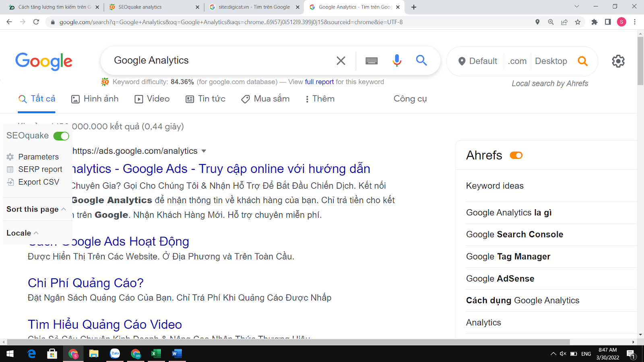Screen dimensions: 644x362
Task: Open the Google Ads Truy cập online ad title
Action: point(221,169)
